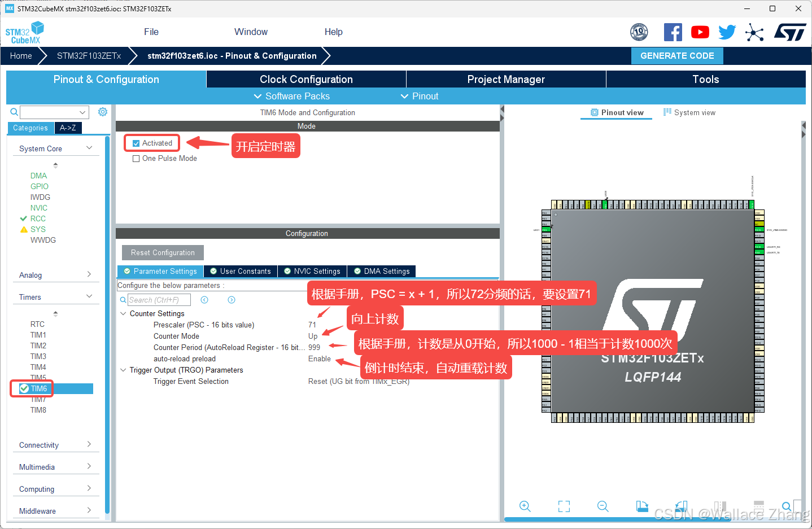The width and height of the screenshot is (812, 529).
Task: Rotate the chip view clockwise
Action: coord(642,506)
